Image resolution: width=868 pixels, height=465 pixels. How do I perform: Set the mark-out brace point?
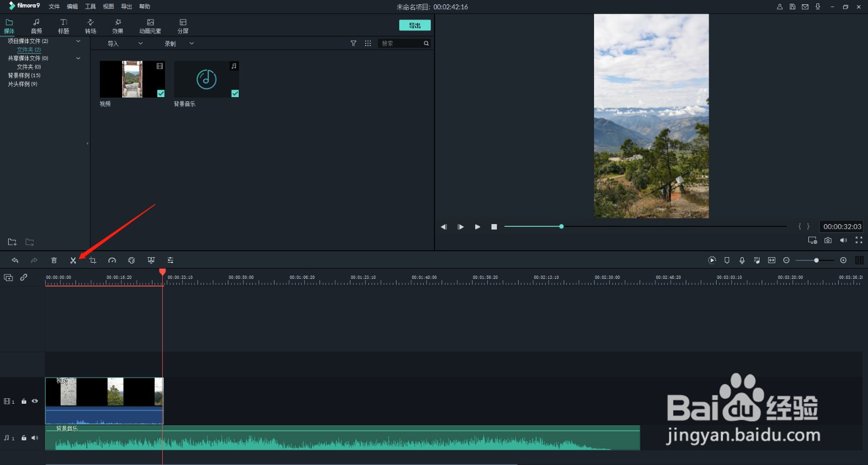808,226
